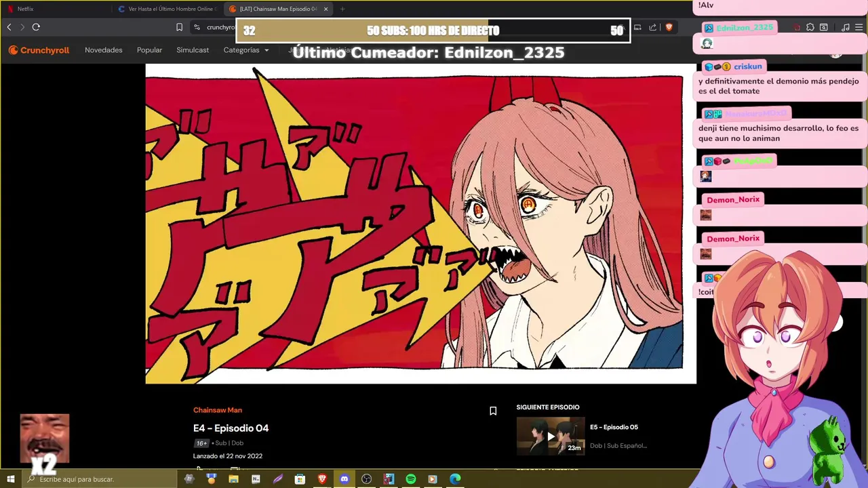Click the 'E4 - Episodio 04' title
This screenshot has height=488, width=868.
coord(231,428)
